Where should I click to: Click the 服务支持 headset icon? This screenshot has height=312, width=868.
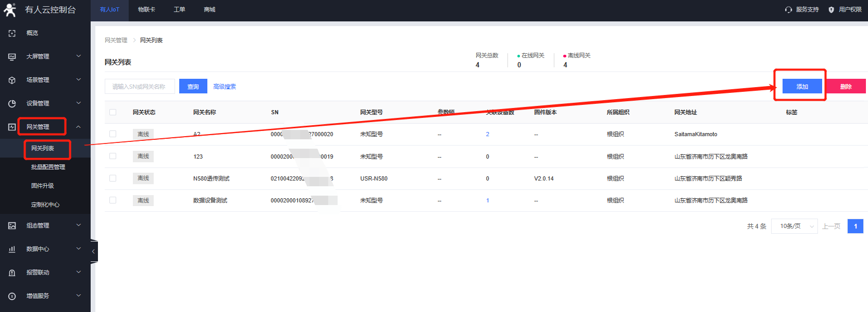pyautogui.click(x=788, y=9)
